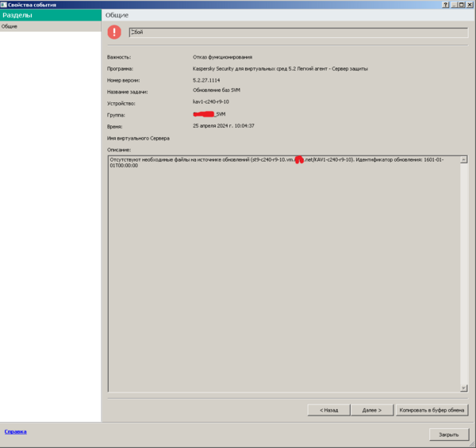Click the 'Устройство:' label
The width and height of the screenshot is (476, 448).
coord(121,103)
